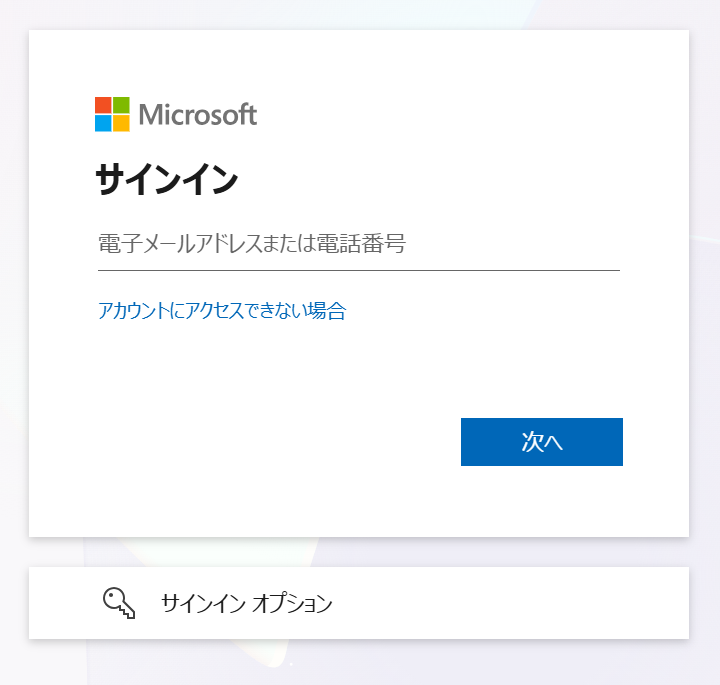Click the underline of the email input
Image resolution: width=720 pixels, height=685 pixels.
pos(359,270)
